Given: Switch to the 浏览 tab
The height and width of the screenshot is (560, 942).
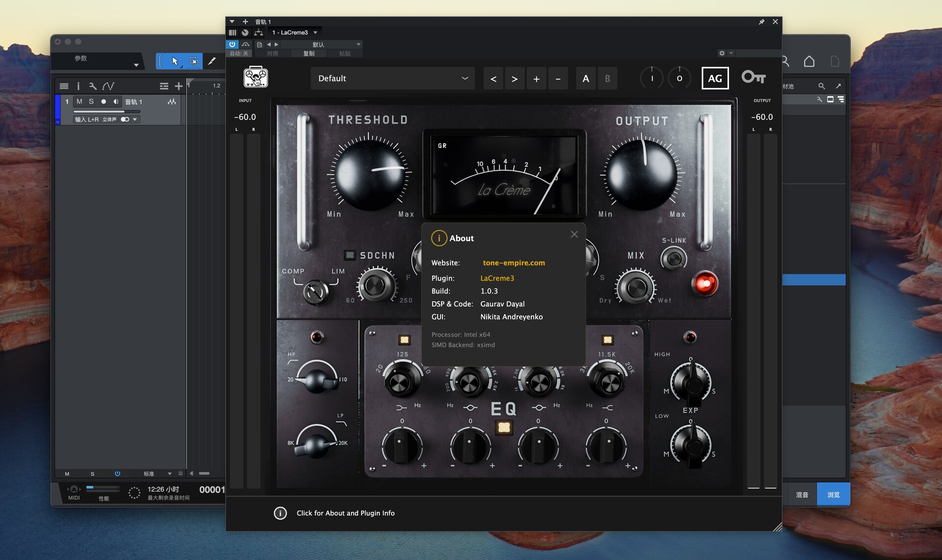Looking at the screenshot, I should click(x=833, y=494).
